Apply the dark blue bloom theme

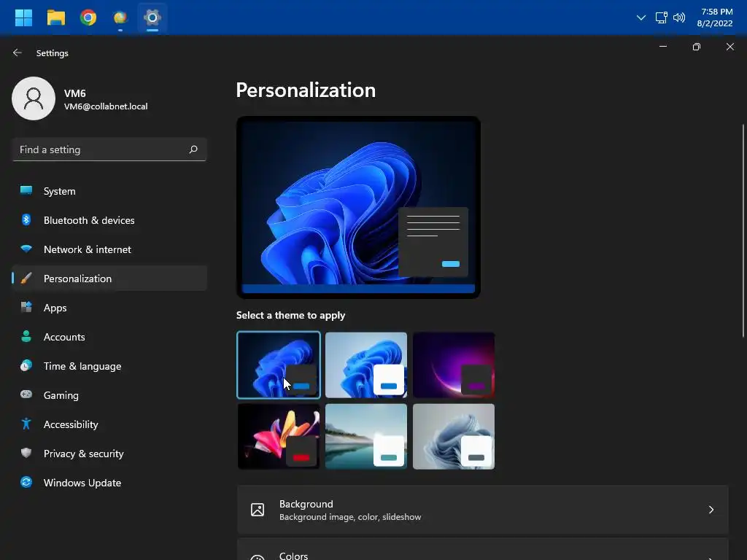coord(278,365)
